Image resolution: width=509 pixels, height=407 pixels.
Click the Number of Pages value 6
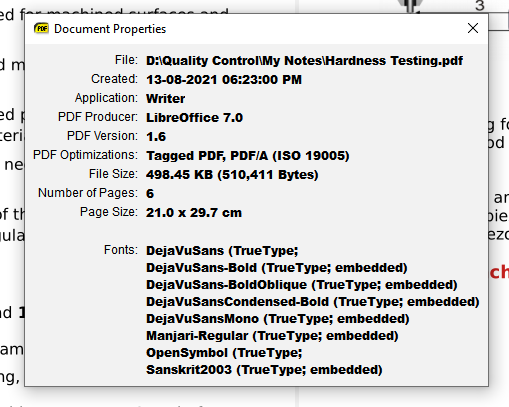[x=150, y=194]
